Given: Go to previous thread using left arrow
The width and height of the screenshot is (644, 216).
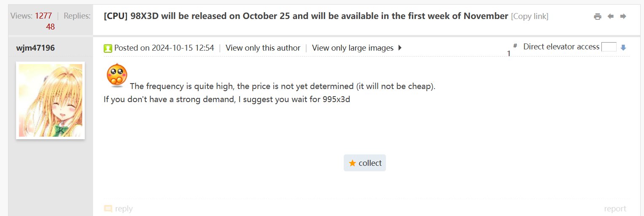Looking at the screenshot, I should [610, 16].
